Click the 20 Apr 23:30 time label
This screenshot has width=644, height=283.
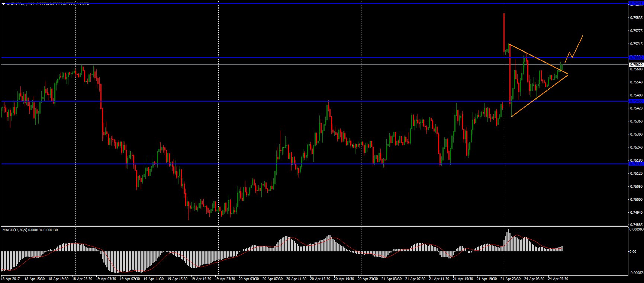(368, 279)
